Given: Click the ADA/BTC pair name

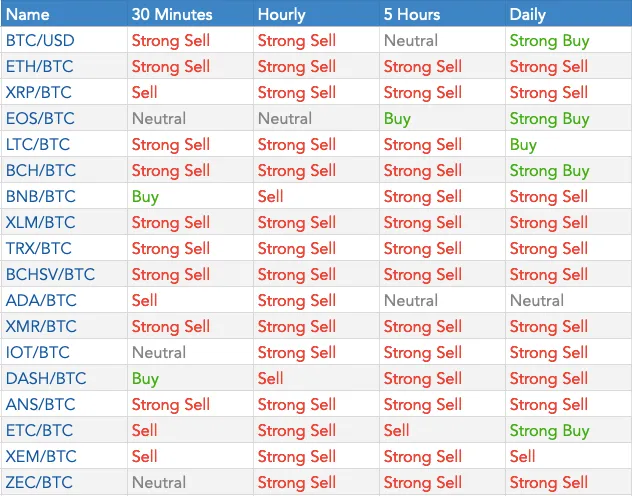Looking at the screenshot, I should tap(41, 300).
